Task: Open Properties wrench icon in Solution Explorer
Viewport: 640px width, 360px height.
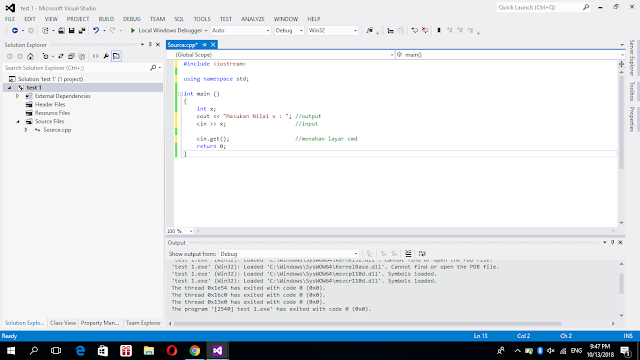Action: [x=106, y=56]
